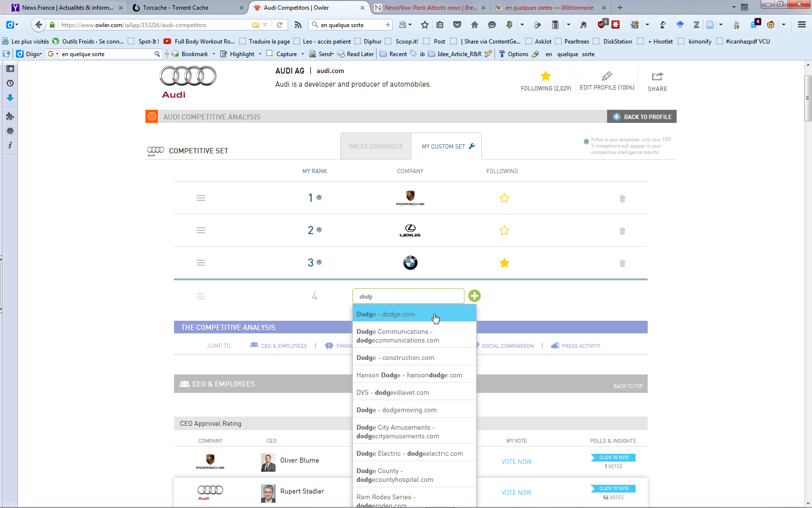Click Back to Top link

pyautogui.click(x=628, y=386)
